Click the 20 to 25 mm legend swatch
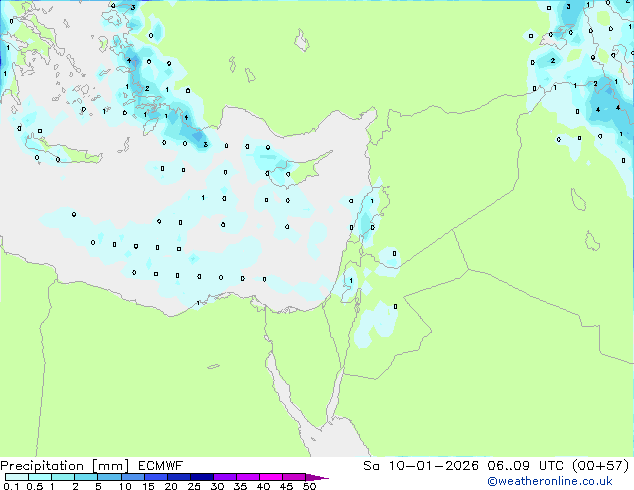The image size is (634, 490). (179, 477)
